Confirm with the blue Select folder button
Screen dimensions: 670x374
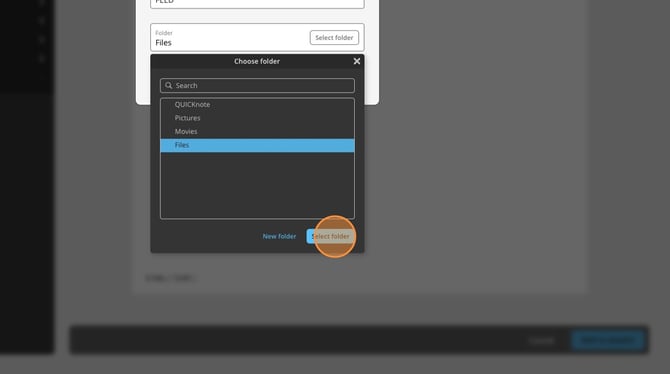point(330,236)
